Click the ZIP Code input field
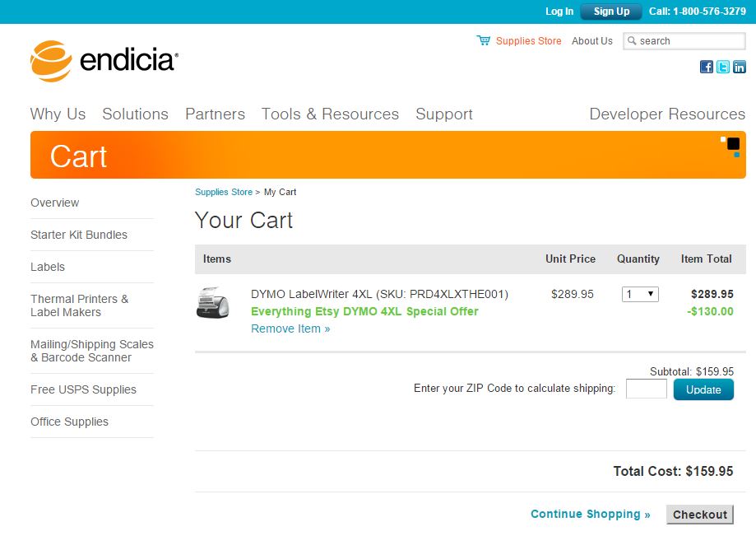756x536 pixels. tap(646, 389)
